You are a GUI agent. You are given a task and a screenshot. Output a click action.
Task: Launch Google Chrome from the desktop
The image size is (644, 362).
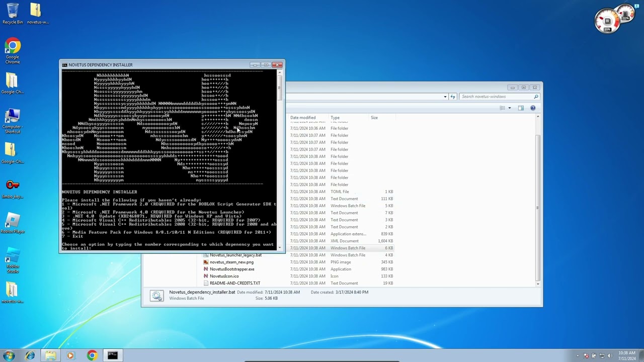click(x=13, y=51)
